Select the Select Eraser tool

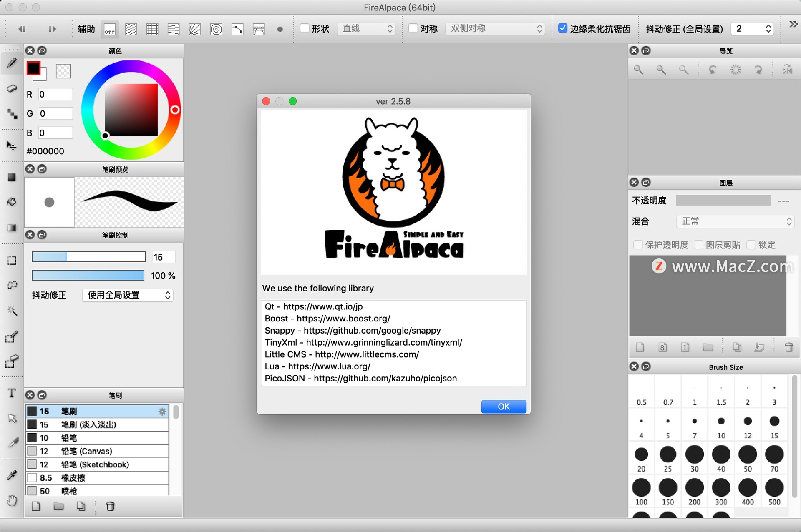click(x=12, y=361)
